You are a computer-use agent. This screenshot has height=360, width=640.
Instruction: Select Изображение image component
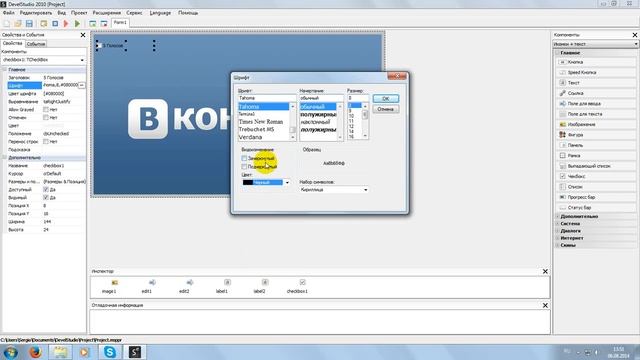tap(596, 124)
